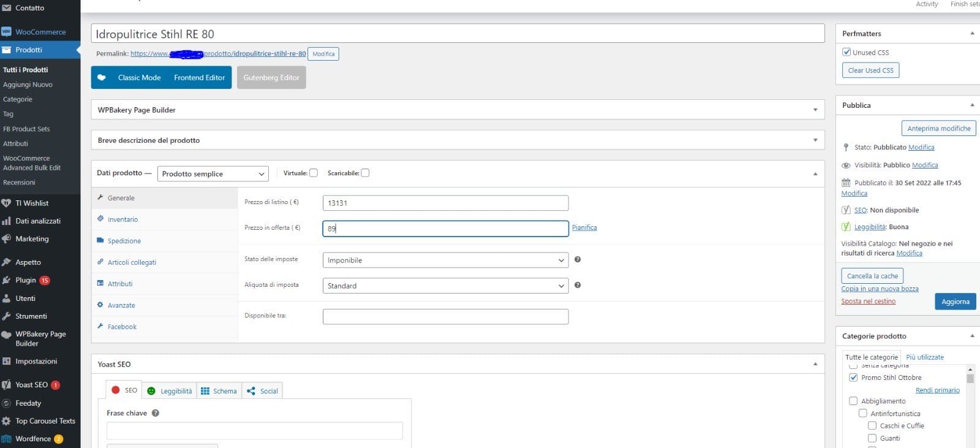This screenshot has height=448, width=980.
Task: Open the Aliquota di imposta dropdown
Action: [445, 286]
